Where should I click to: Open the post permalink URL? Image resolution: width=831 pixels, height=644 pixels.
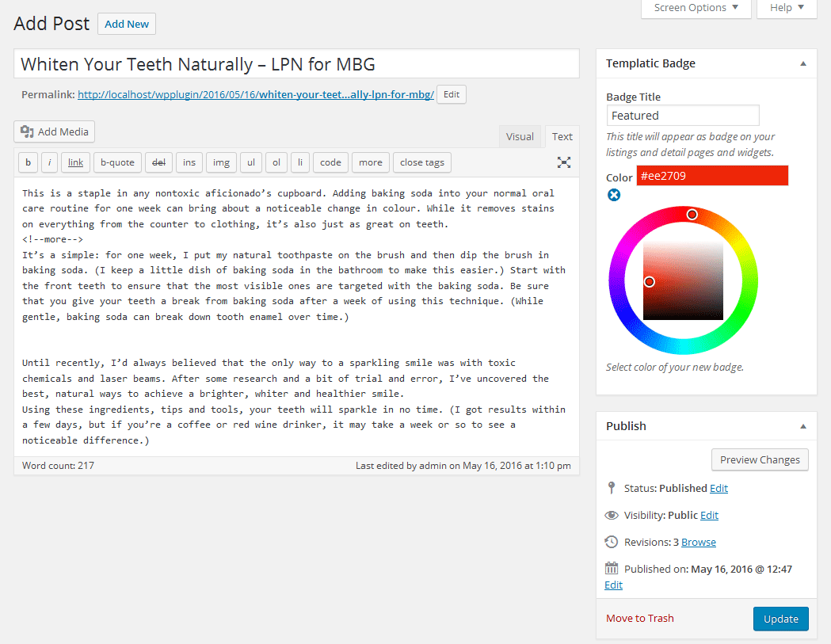[255, 94]
